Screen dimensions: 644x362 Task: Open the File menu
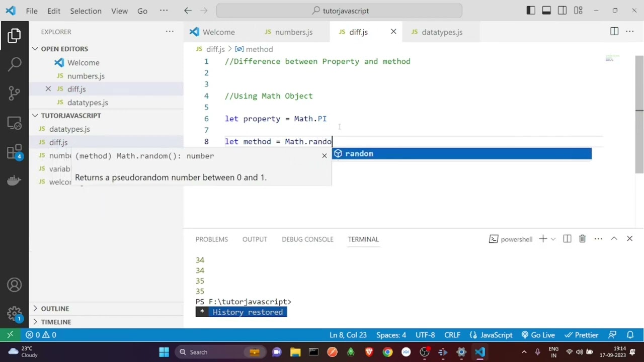tap(32, 11)
